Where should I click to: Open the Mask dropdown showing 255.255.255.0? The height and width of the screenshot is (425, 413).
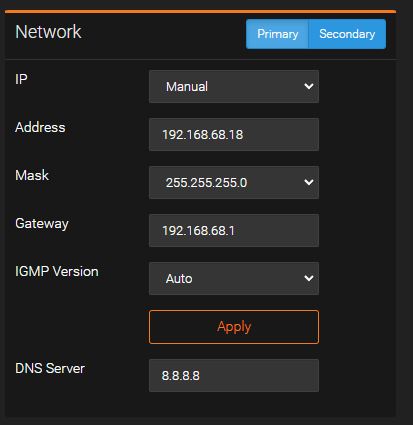(234, 182)
